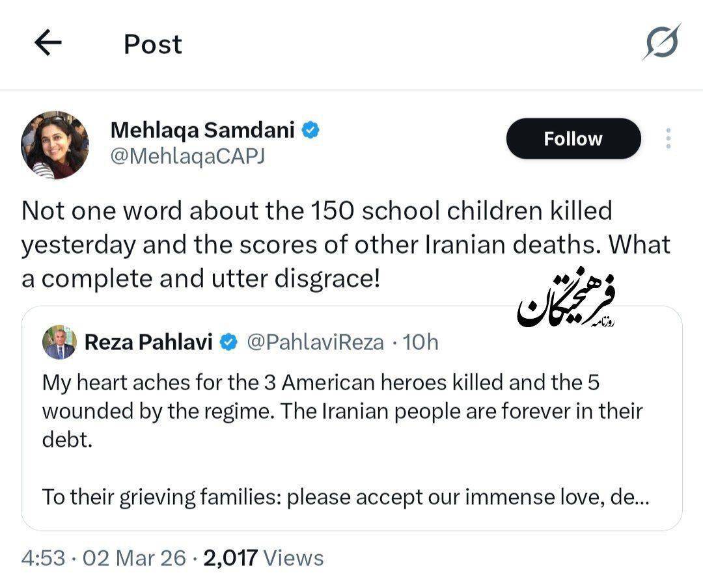Screen dimensions: 703x588
Task: Open the three-dot more options menu
Action: coord(668,139)
